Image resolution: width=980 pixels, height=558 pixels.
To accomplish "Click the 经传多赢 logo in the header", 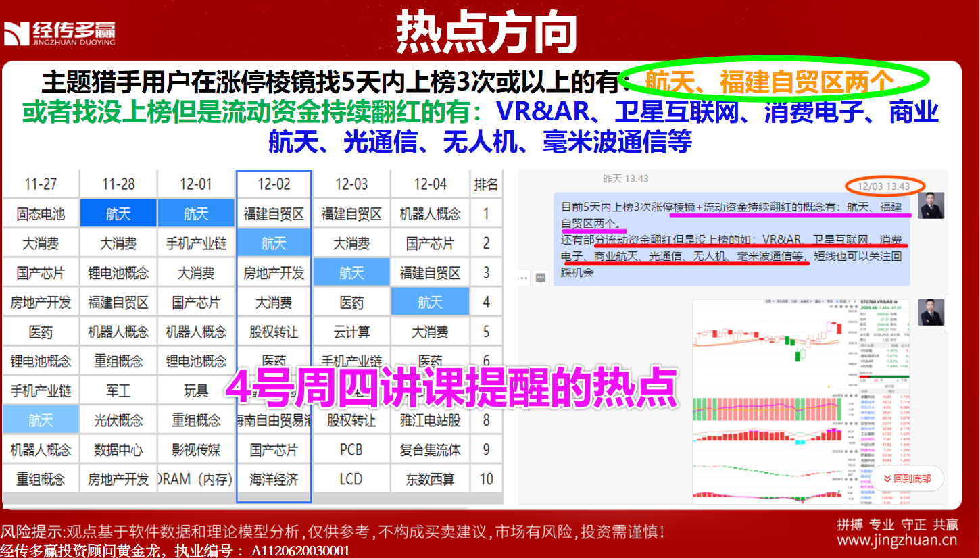I will pyautogui.click(x=59, y=32).
